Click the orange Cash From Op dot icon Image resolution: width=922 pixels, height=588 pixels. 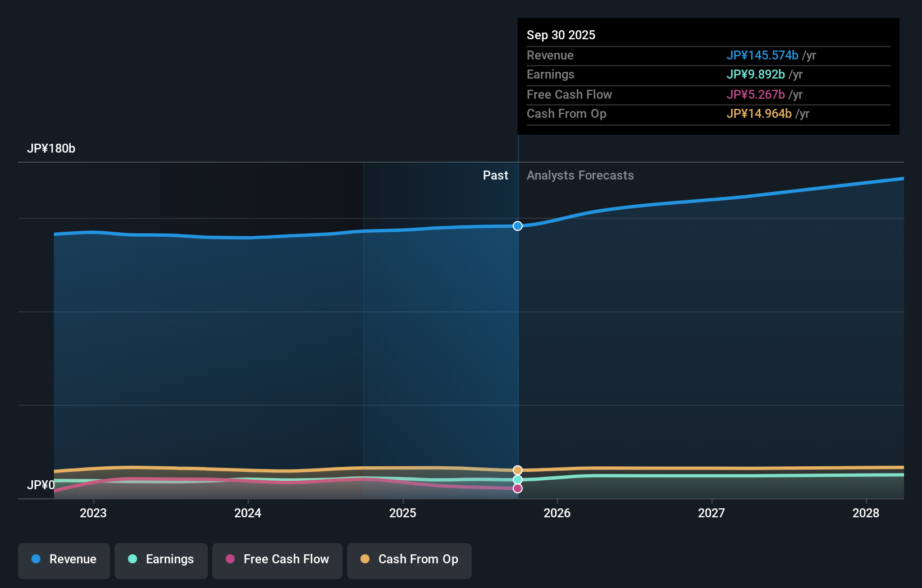(365, 559)
